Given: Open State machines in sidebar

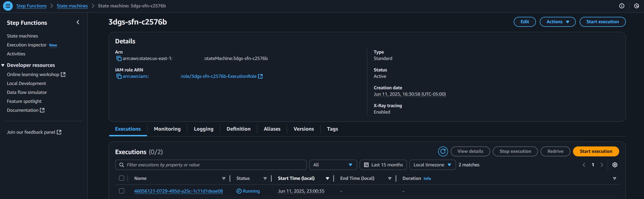Looking at the screenshot, I should 22,36.
